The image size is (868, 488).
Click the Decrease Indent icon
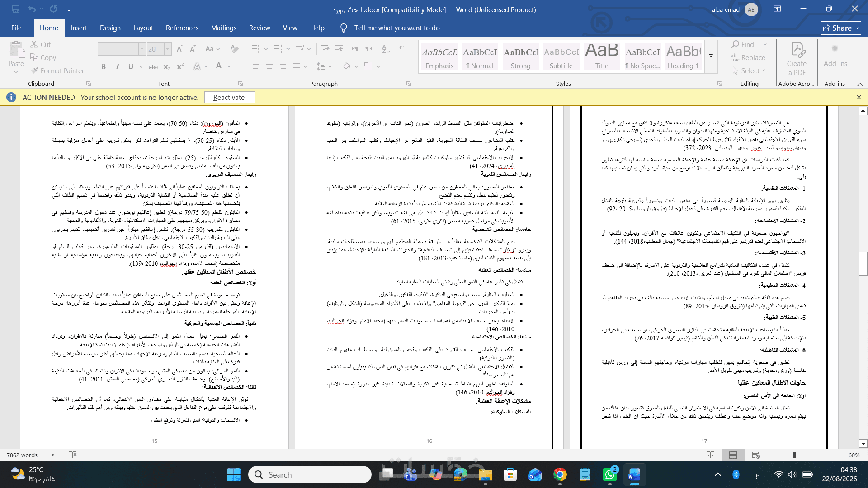tap(325, 49)
